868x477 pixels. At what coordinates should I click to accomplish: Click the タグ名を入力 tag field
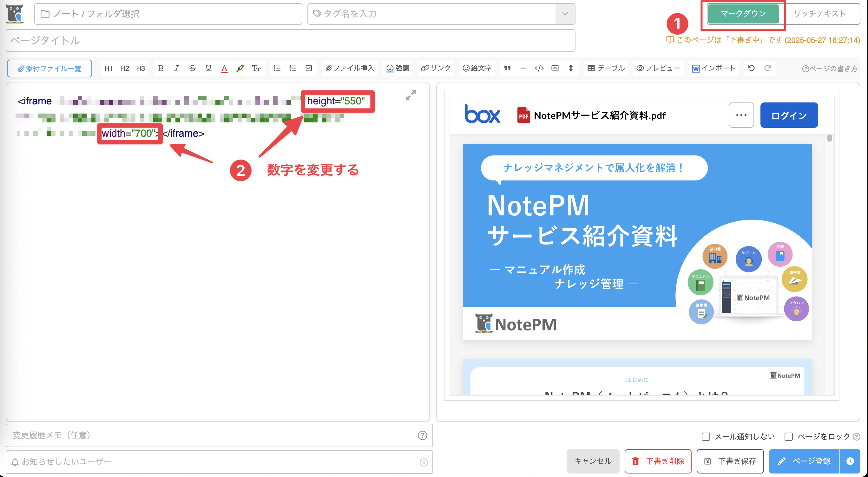(431, 14)
